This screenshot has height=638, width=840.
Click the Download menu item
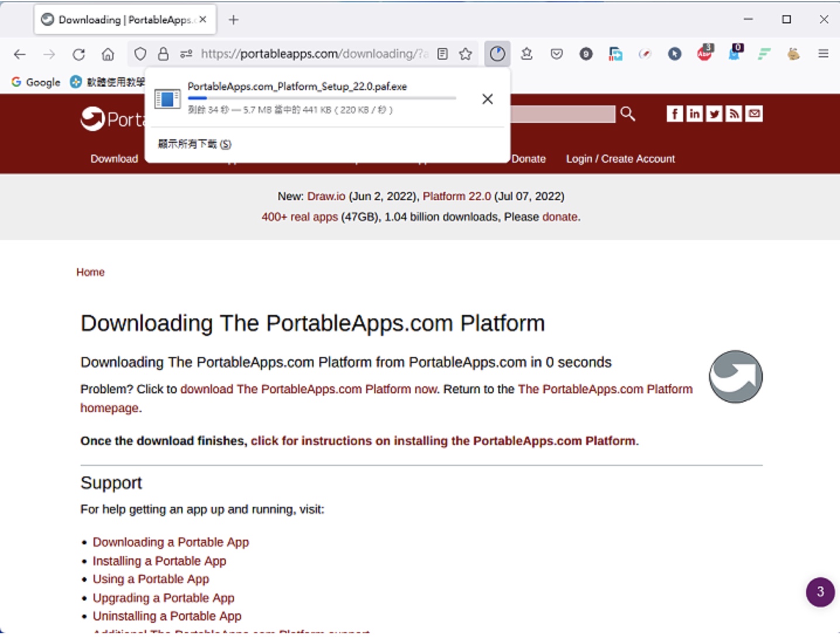pos(114,159)
